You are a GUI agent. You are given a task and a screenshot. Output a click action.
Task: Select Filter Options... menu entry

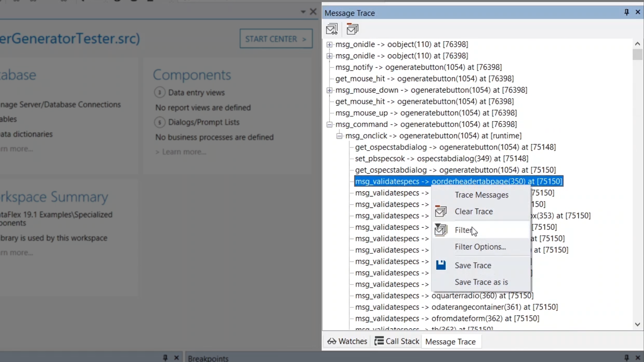tap(480, 247)
